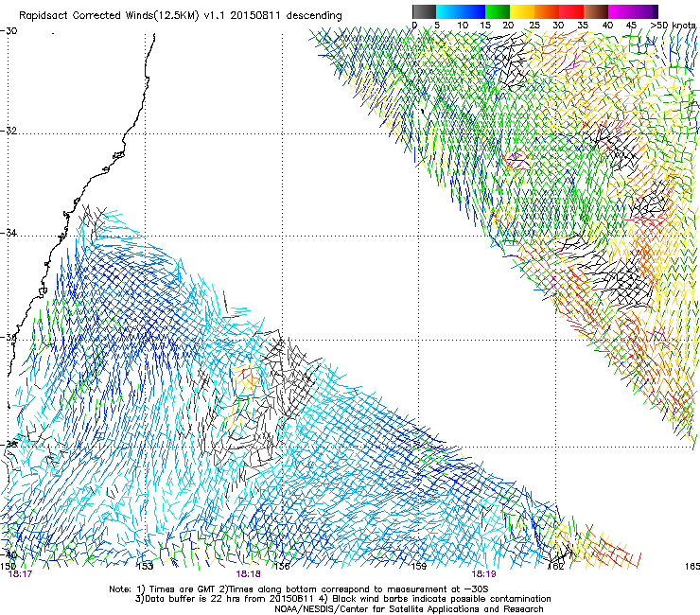Click the NOAA/NESDIS credit line
700x615 pixels.
pos(409,609)
